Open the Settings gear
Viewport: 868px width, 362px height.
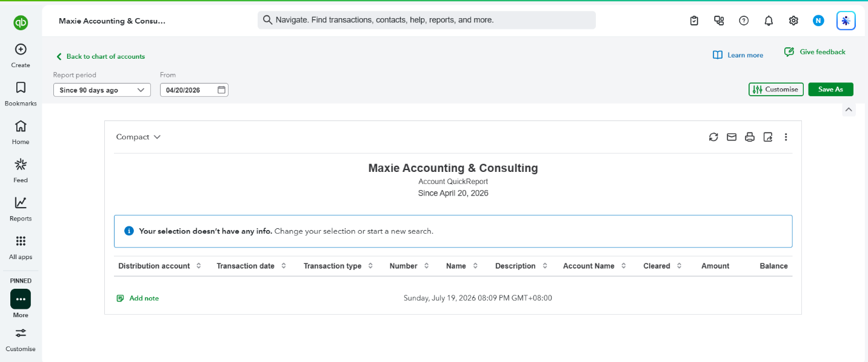[x=793, y=21]
